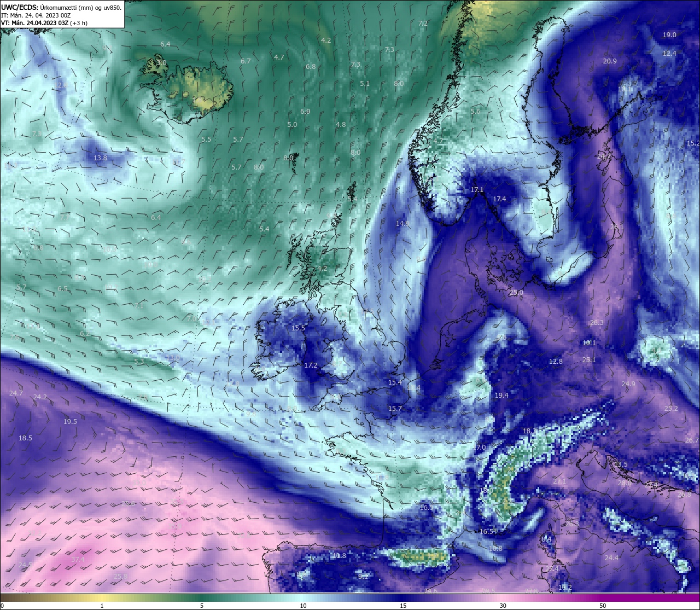Click the 37.4 value on the map
Viewport: 700px width, 610px height.
click(x=78, y=560)
